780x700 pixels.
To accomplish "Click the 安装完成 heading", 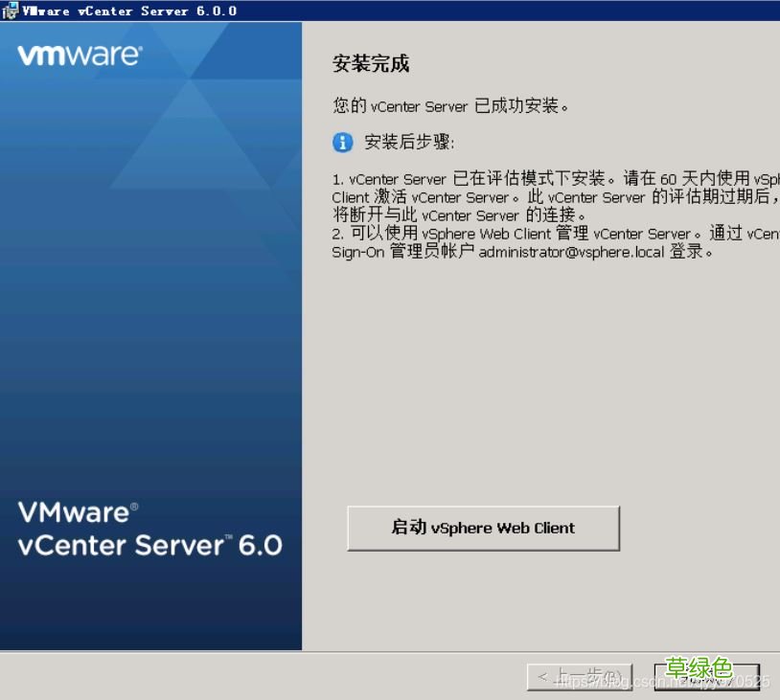I will click(x=373, y=63).
